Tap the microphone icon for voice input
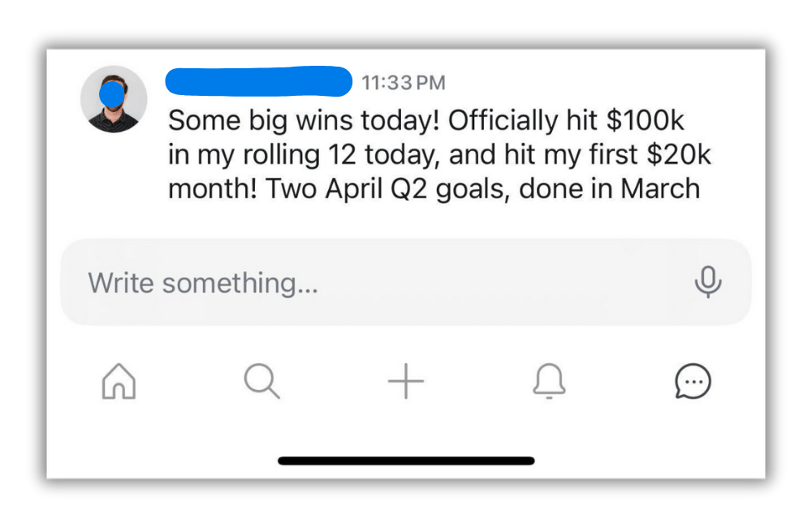Image resolution: width=812 pixels, height=528 pixels. pyautogui.click(x=708, y=282)
